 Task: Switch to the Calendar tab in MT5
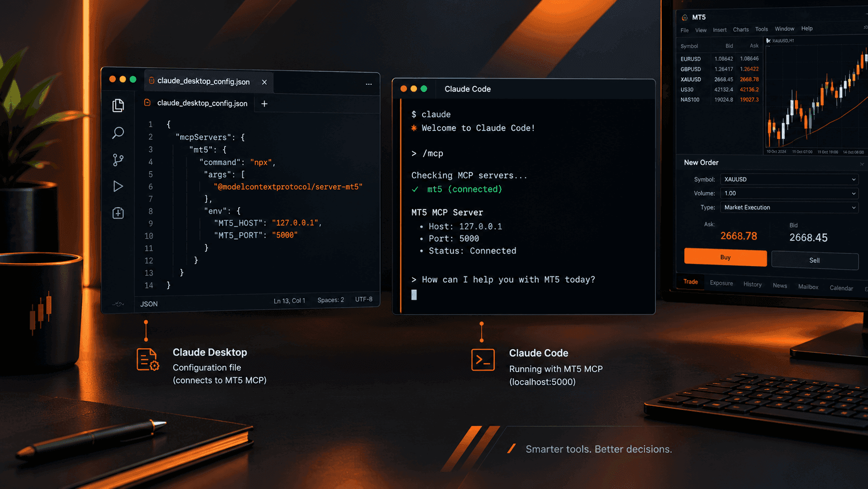point(841,288)
